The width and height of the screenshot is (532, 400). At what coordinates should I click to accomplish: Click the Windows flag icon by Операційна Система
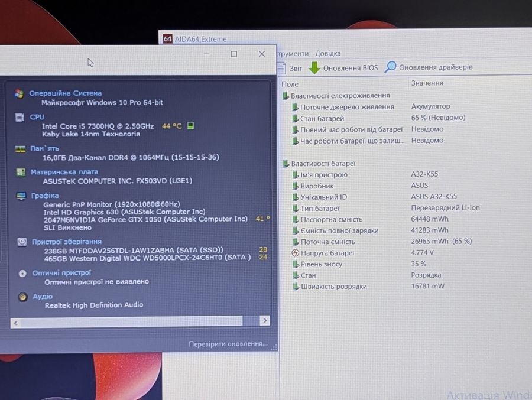(19, 93)
